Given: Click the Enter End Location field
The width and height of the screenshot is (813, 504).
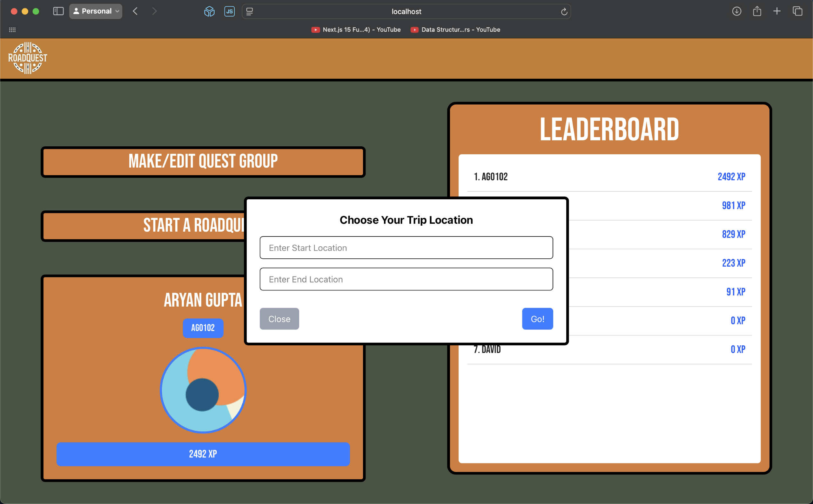Looking at the screenshot, I should pos(406,279).
